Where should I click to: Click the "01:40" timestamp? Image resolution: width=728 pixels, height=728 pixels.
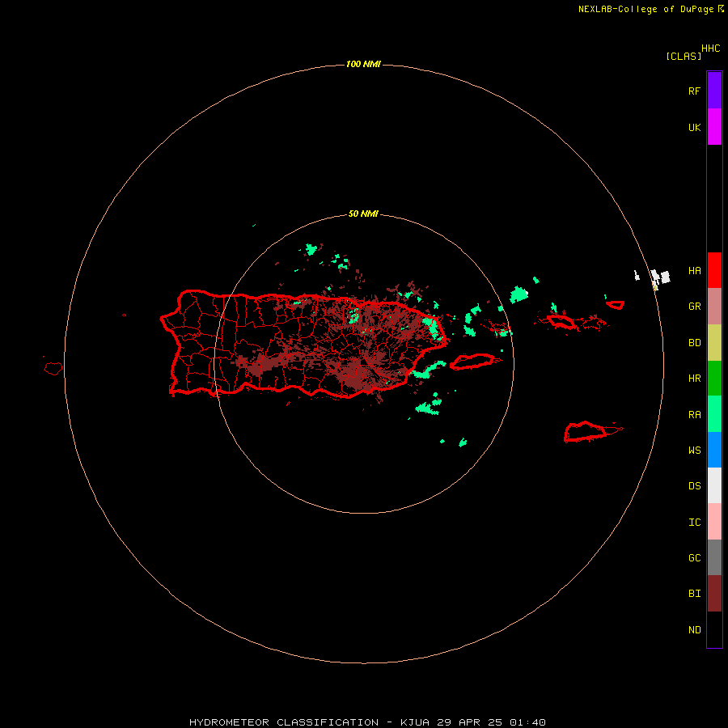[x=527, y=722]
